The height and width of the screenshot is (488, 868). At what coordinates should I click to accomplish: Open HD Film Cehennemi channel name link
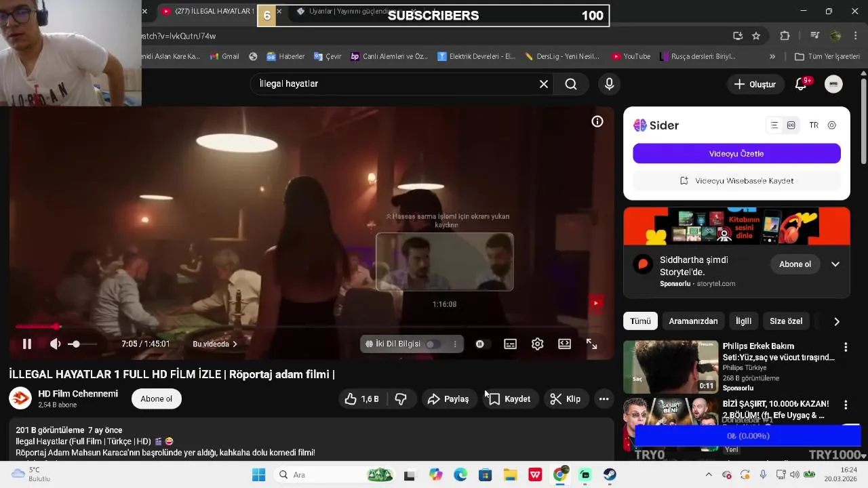click(x=78, y=394)
